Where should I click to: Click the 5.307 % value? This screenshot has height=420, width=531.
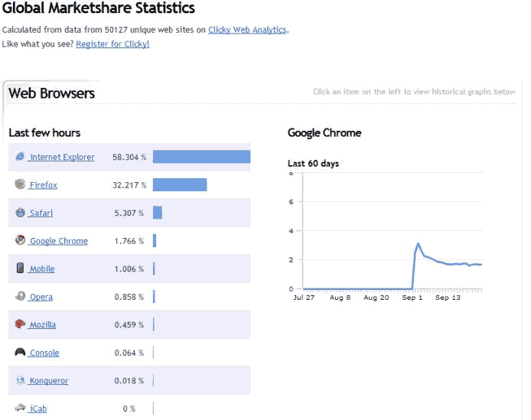pyautogui.click(x=129, y=213)
